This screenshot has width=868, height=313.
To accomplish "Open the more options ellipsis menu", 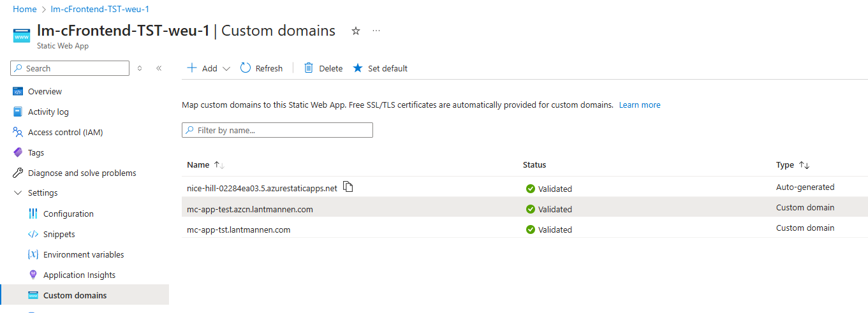I will click(x=376, y=31).
